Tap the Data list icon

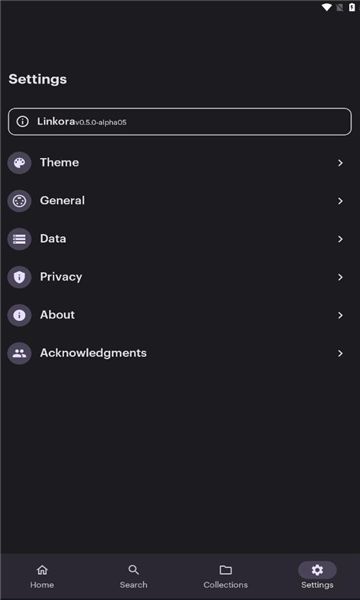(19, 239)
